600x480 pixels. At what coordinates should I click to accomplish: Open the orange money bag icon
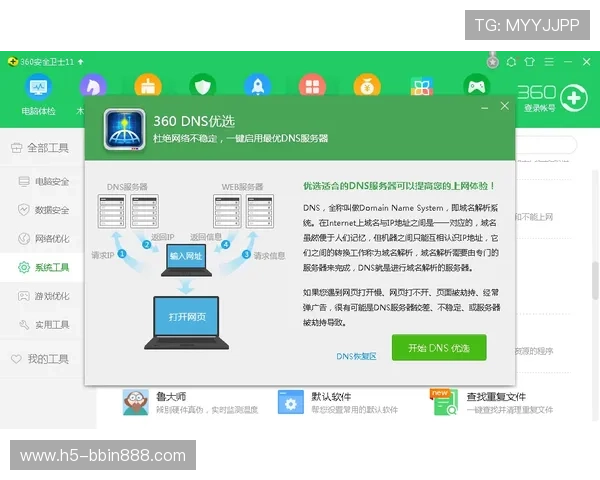(367, 86)
